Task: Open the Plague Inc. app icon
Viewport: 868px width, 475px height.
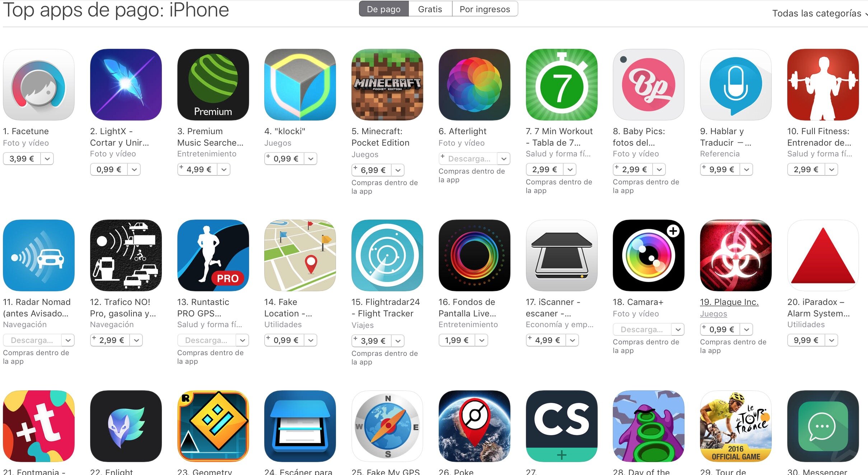Action: pyautogui.click(x=736, y=255)
